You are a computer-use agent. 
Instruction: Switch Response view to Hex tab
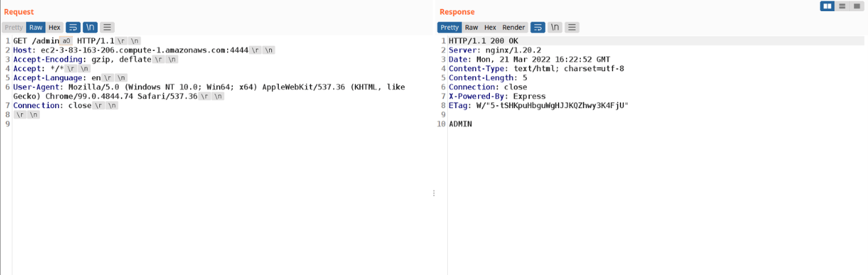[490, 27]
